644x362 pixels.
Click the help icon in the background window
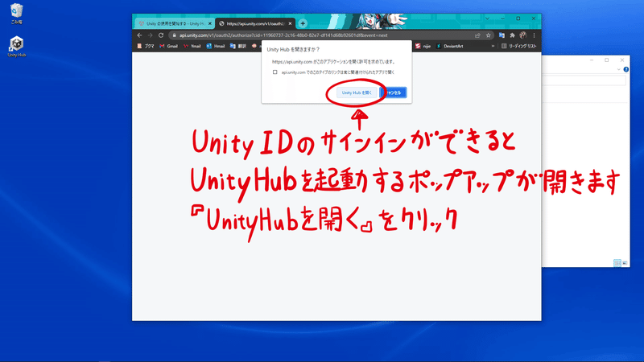pyautogui.click(x=626, y=69)
